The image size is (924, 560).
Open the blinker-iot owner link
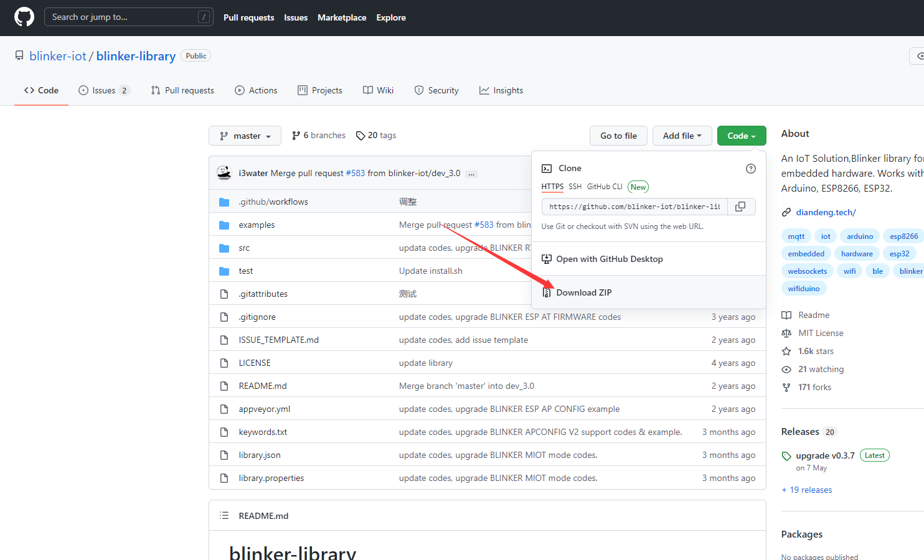(58, 56)
